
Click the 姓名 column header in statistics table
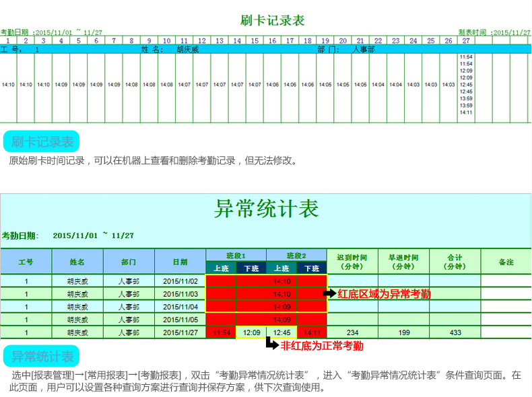coord(77,262)
